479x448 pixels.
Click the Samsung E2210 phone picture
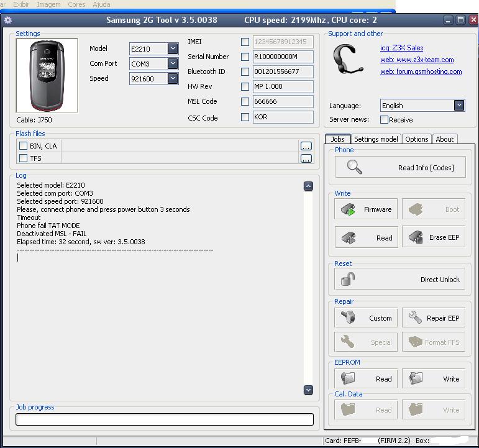pos(47,75)
